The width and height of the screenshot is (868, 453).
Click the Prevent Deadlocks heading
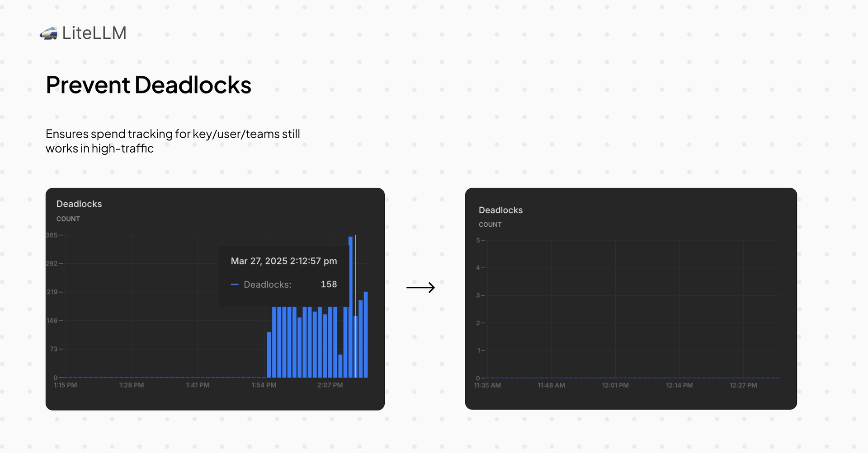[x=148, y=85]
